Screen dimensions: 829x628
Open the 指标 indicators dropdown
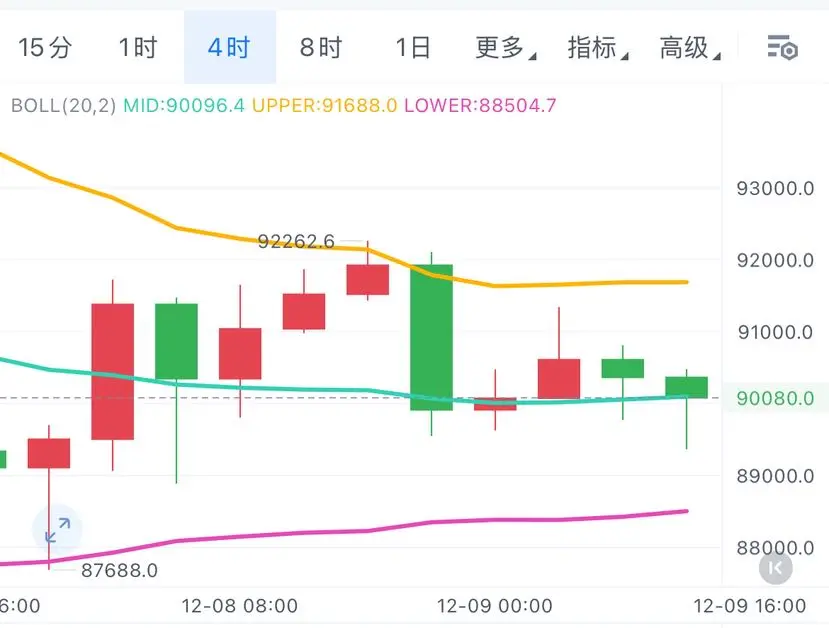click(597, 48)
